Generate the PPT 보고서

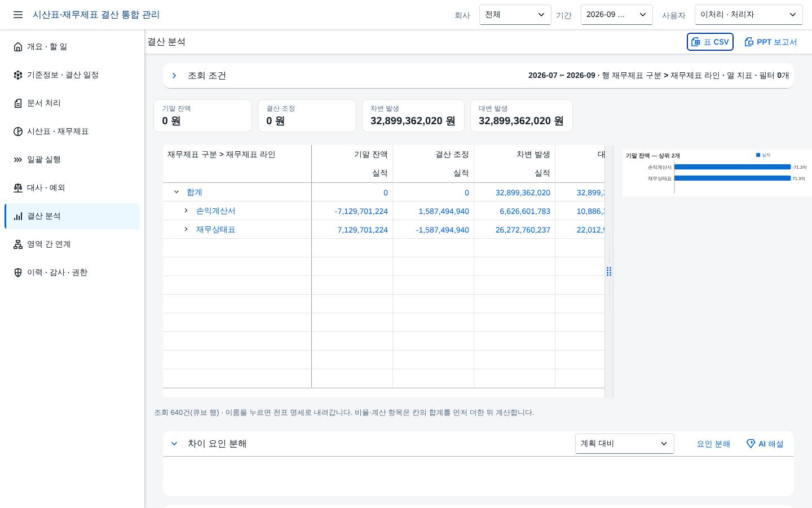(770, 42)
